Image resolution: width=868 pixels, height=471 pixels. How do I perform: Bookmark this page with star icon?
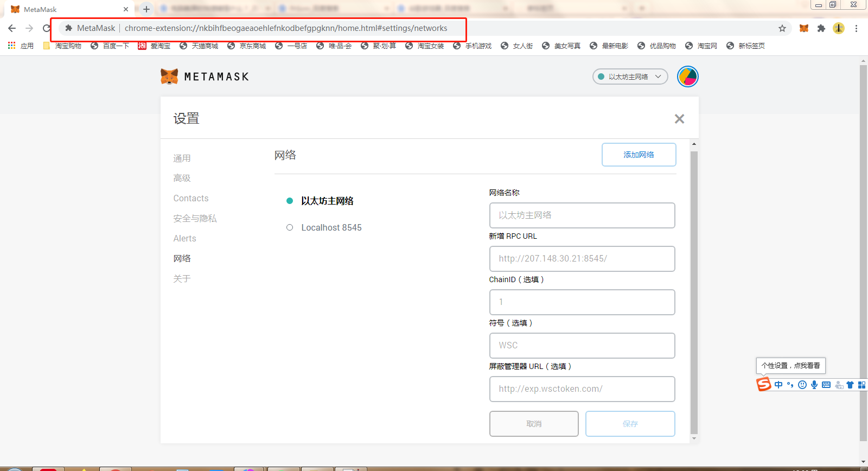click(782, 28)
